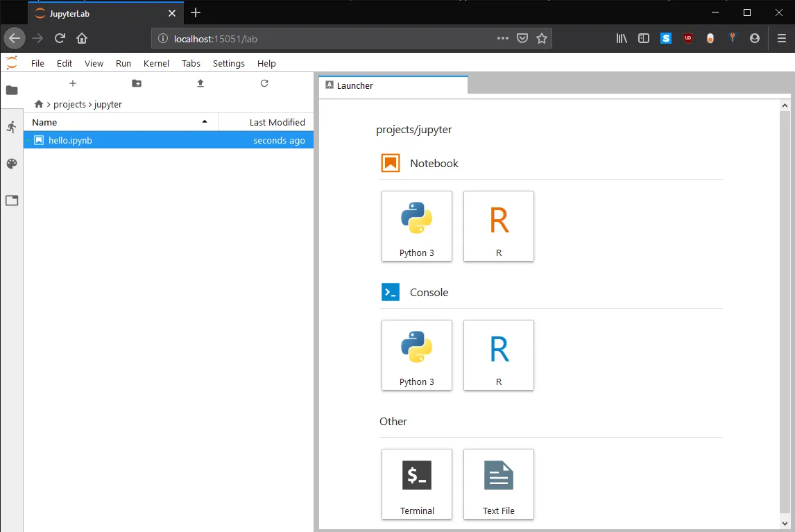795x532 pixels.
Task: Open Firefox library icon
Action: (622, 38)
